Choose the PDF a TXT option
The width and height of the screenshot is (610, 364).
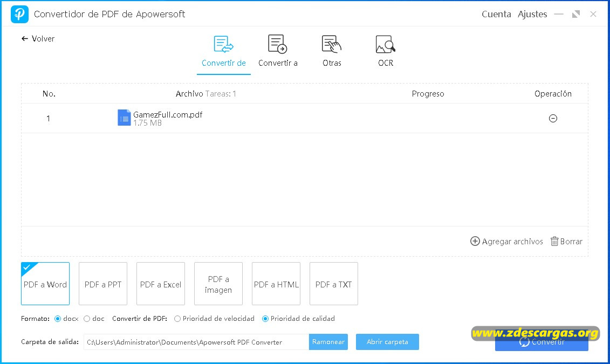pyautogui.click(x=334, y=284)
